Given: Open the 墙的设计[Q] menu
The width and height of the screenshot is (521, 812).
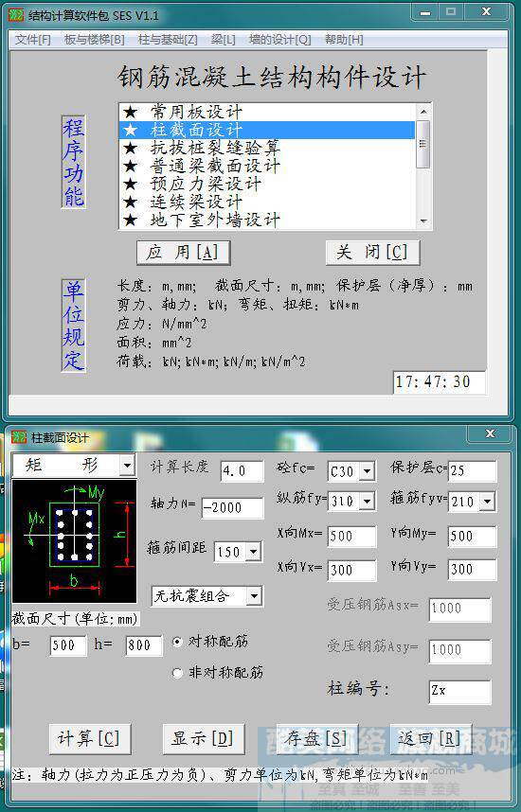Looking at the screenshot, I should [x=280, y=40].
